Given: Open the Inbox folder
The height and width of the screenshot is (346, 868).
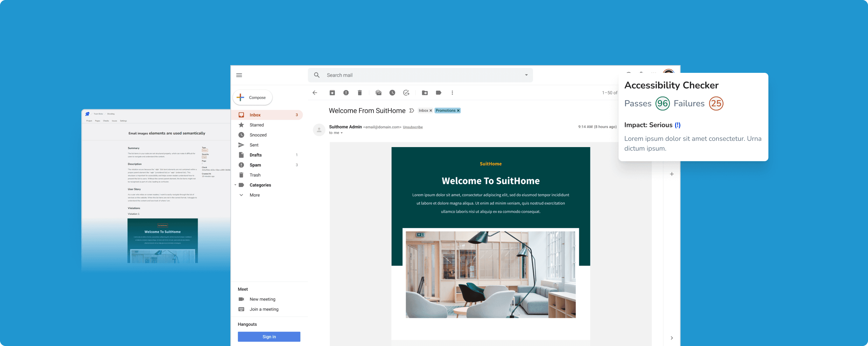Looking at the screenshot, I should tap(255, 115).
